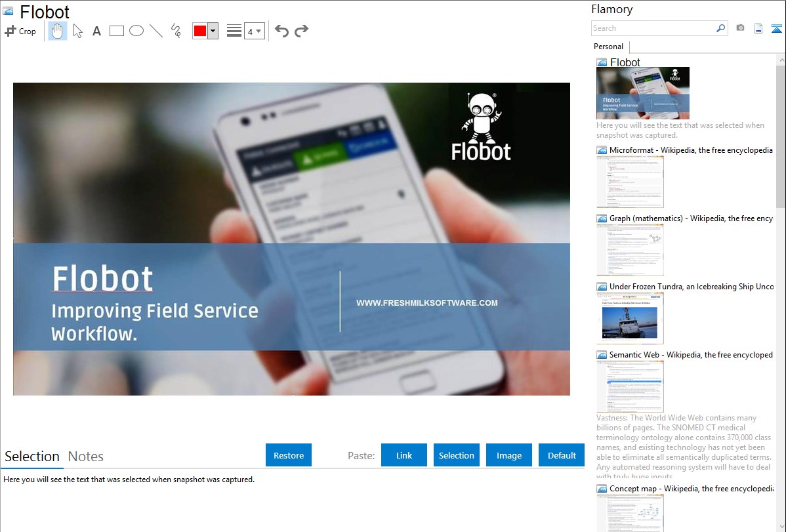
Task: Click the 'Flamory' panel heading
Action: 611,9
